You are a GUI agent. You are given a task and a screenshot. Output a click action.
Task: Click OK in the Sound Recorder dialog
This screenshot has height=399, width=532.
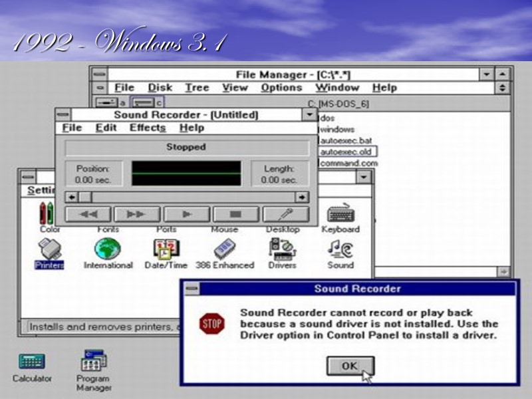(350, 366)
